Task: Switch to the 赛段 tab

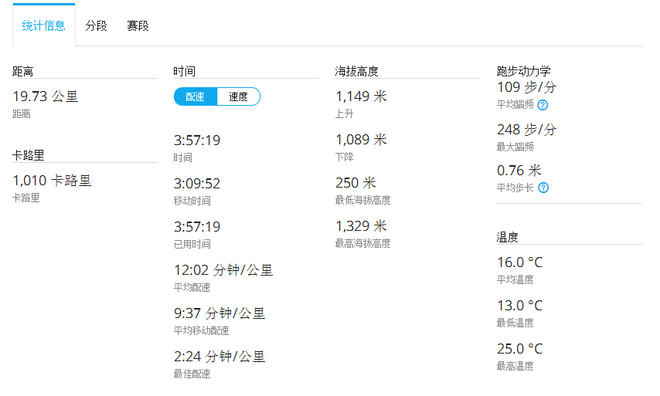Action: pyautogui.click(x=138, y=26)
